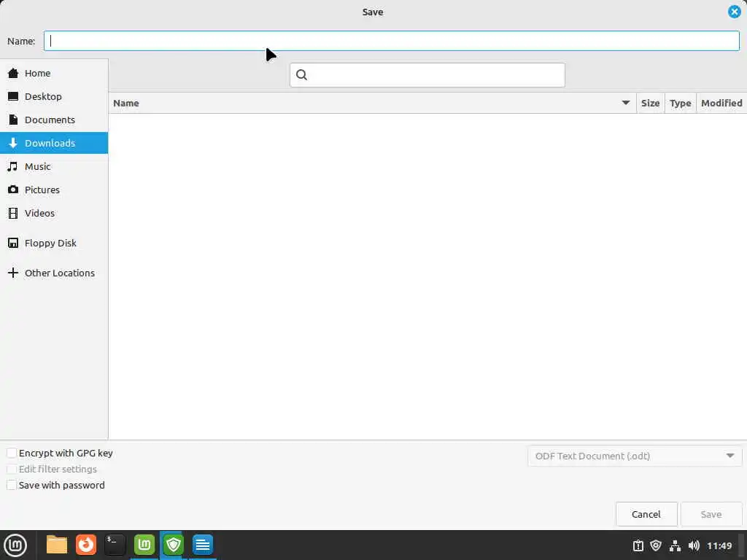Open the Linux Mint menu in taskbar
The height and width of the screenshot is (560, 747).
(15, 545)
